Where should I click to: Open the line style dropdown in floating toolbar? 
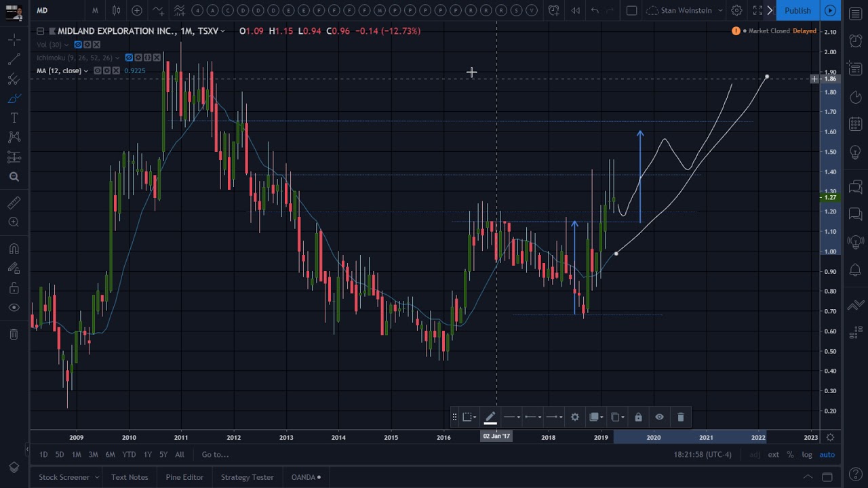[x=511, y=417]
